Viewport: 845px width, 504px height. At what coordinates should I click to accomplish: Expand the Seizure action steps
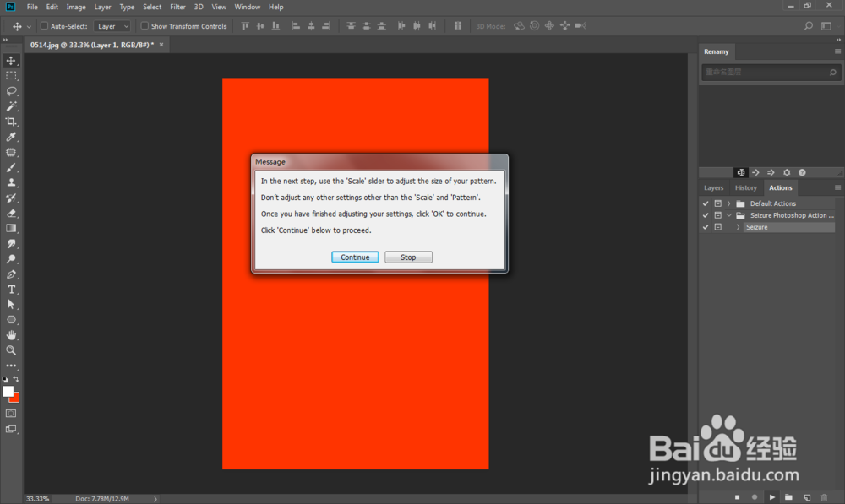coord(738,227)
